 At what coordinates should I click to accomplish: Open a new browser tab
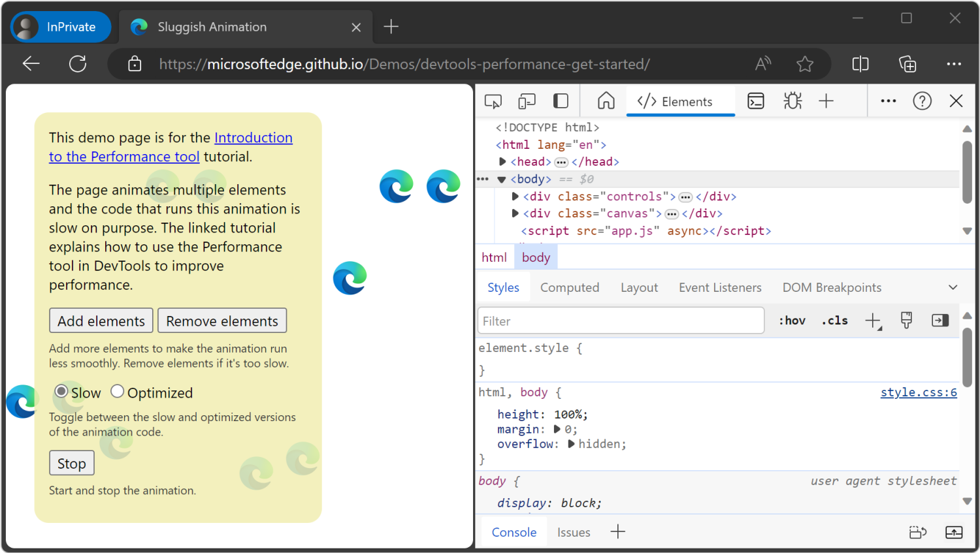click(x=391, y=27)
